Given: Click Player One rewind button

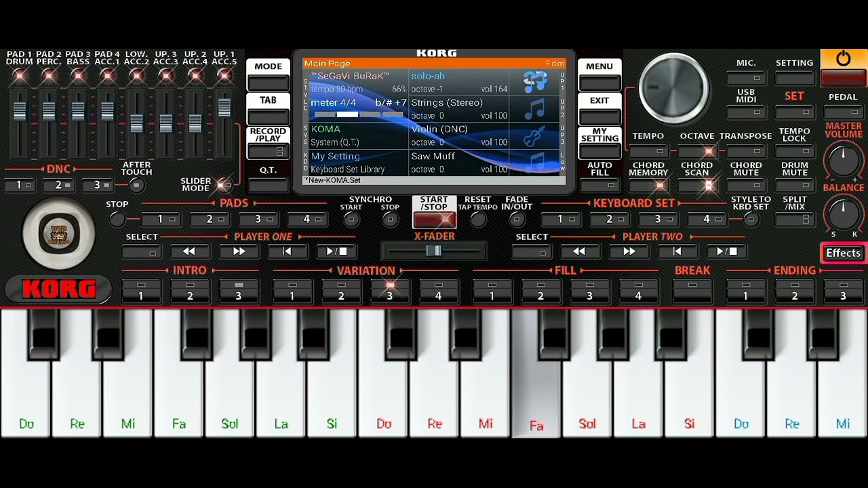Looking at the screenshot, I should click(189, 251).
